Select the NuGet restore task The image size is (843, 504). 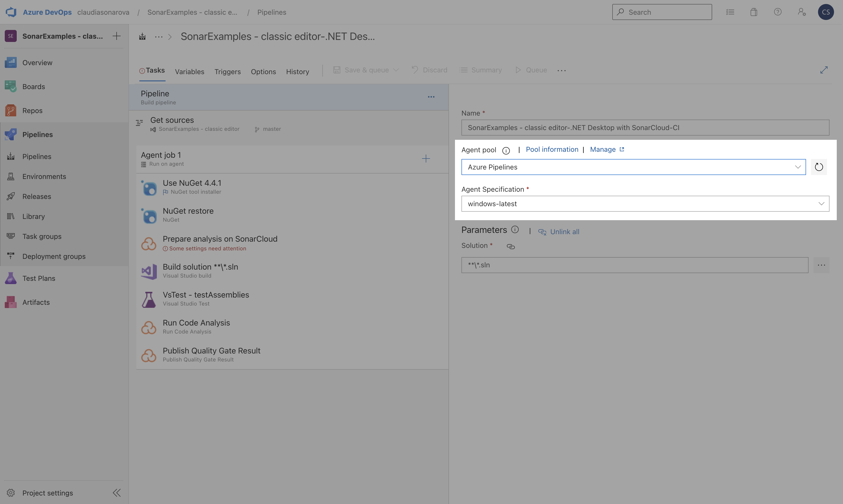292,215
